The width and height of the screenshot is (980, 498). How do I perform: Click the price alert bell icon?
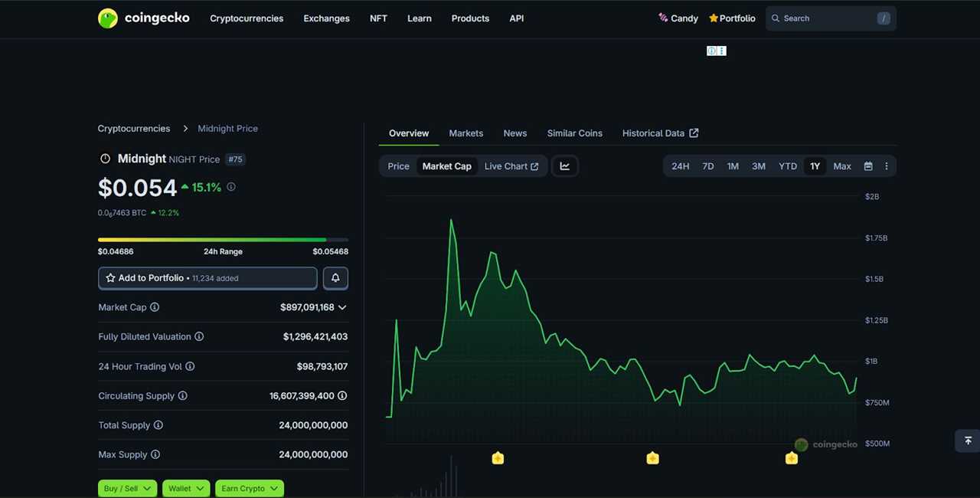click(335, 277)
